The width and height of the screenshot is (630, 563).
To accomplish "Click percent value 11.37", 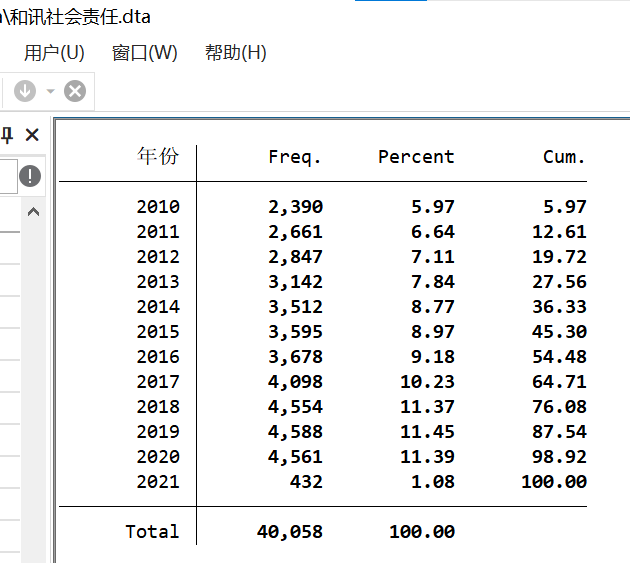I will (428, 407).
